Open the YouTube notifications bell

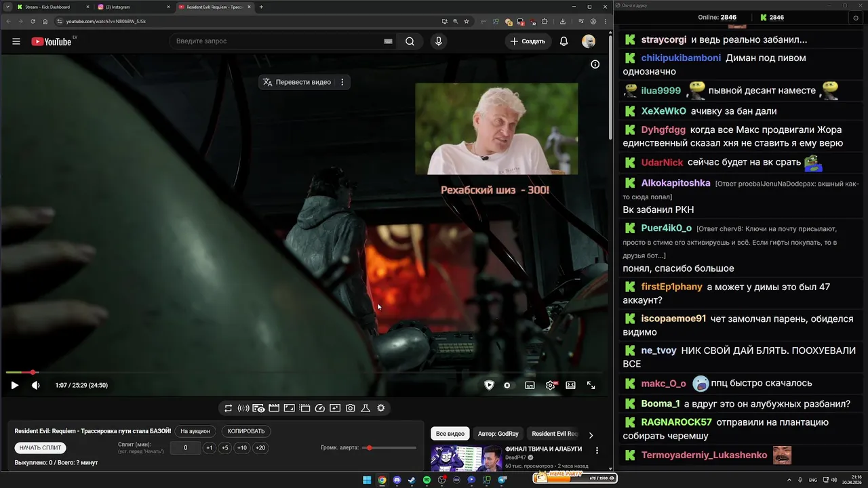pos(564,41)
